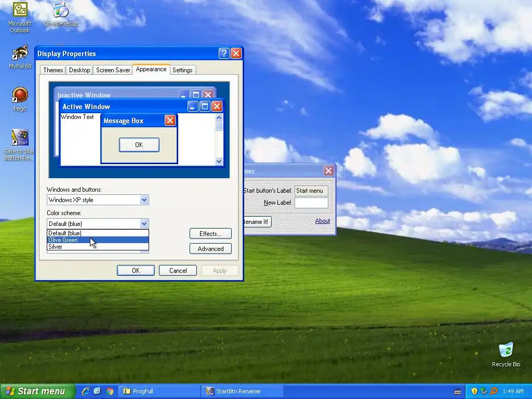Close the Display Properties dialog
Viewport: 532px width, 399px height.
tap(236, 54)
